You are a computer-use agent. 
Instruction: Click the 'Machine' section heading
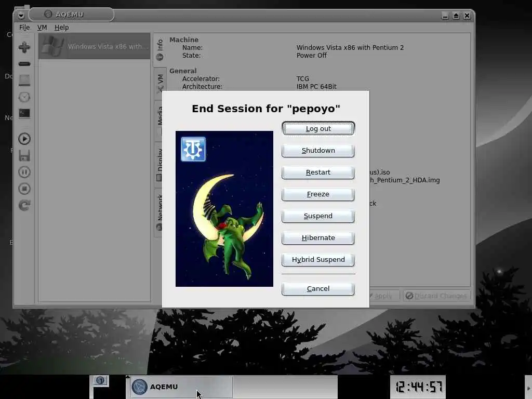(x=184, y=39)
